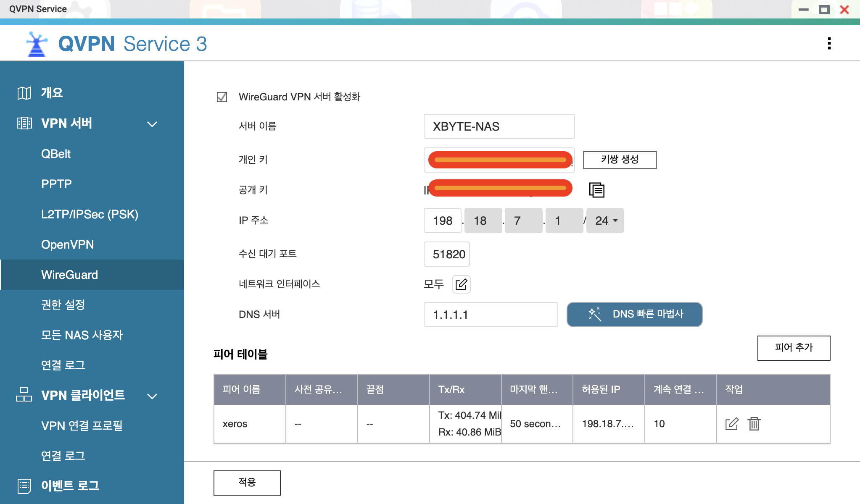This screenshot has width=860, height=504.
Task: Click the 사전 공유 column header
Action: coord(322,390)
